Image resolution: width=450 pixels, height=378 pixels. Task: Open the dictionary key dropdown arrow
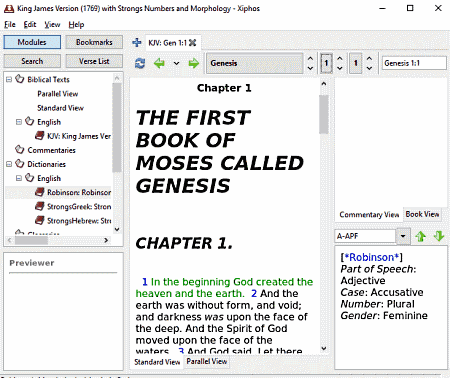click(x=403, y=236)
